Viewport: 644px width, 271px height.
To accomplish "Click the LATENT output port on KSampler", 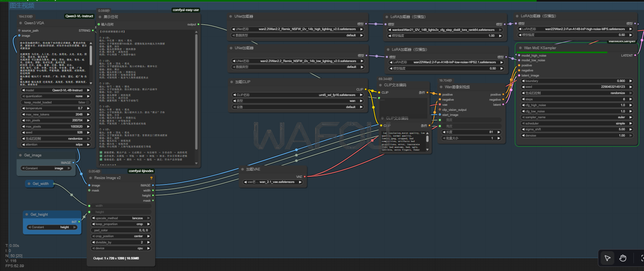I will [635, 55].
